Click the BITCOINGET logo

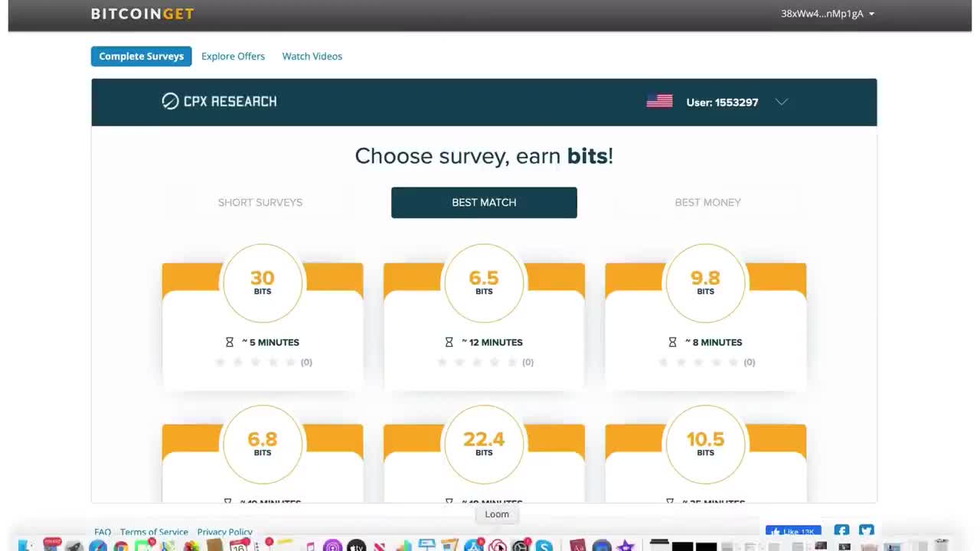point(142,14)
